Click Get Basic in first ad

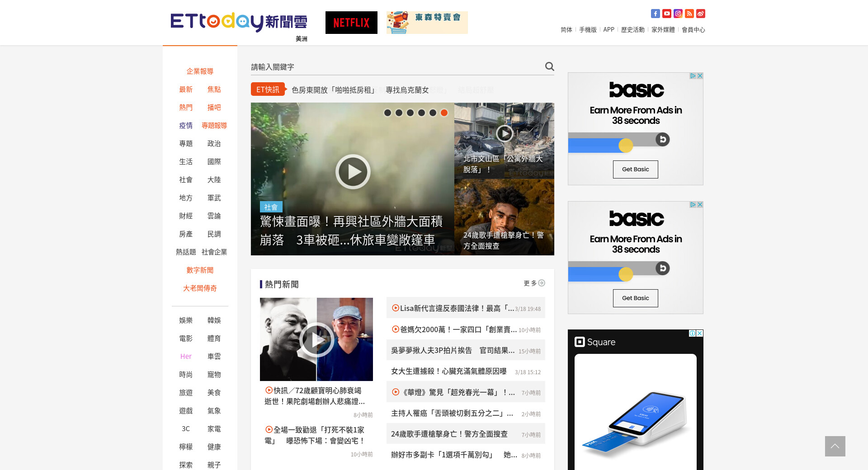[636, 169]
